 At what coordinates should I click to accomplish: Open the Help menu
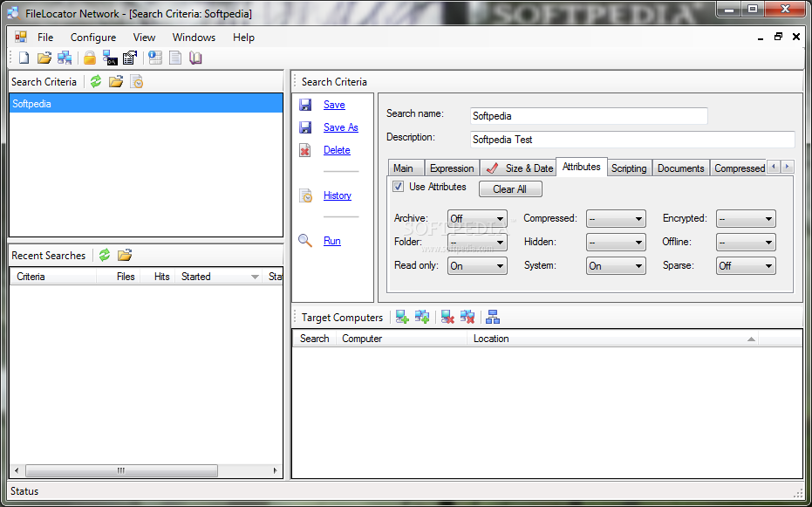point(243,38)
